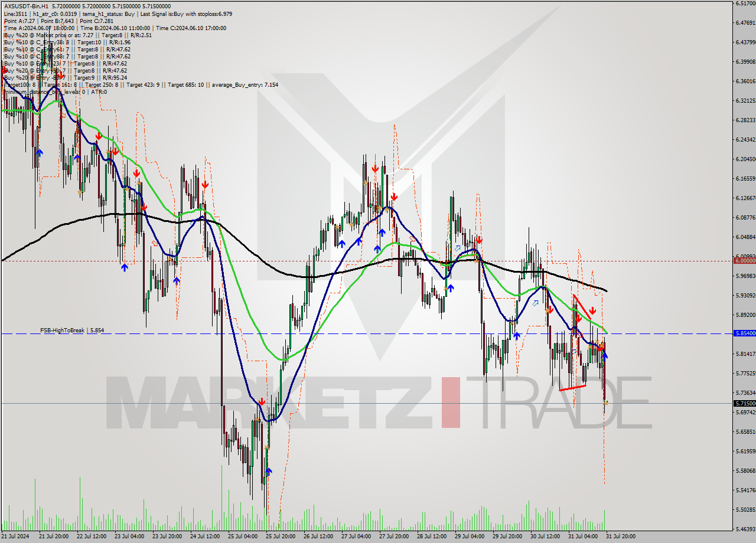The height and width of the screenshot is (543, 756).
Task: Click the '27 Jul 04:00' time axis label
Action: [x=356, y=537]
